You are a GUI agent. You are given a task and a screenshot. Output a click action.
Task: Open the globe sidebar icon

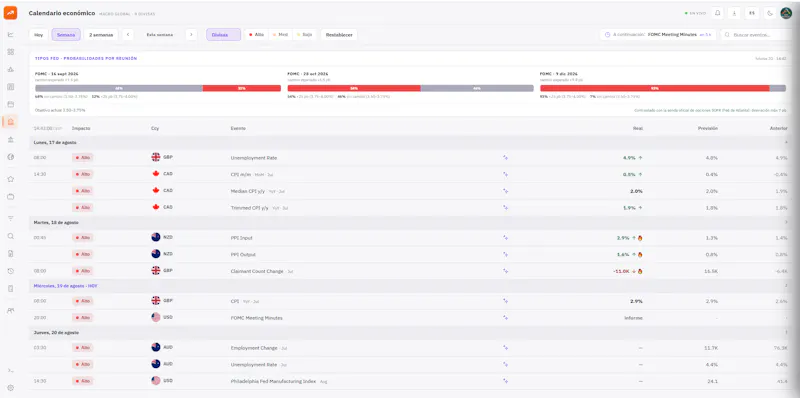(10, 157)
